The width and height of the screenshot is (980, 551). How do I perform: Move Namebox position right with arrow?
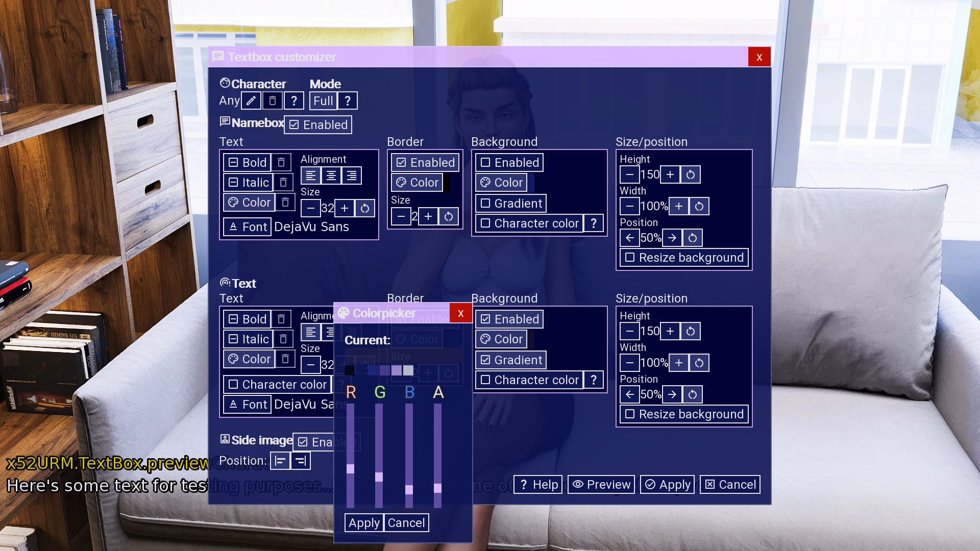click(x=672, y=238)
